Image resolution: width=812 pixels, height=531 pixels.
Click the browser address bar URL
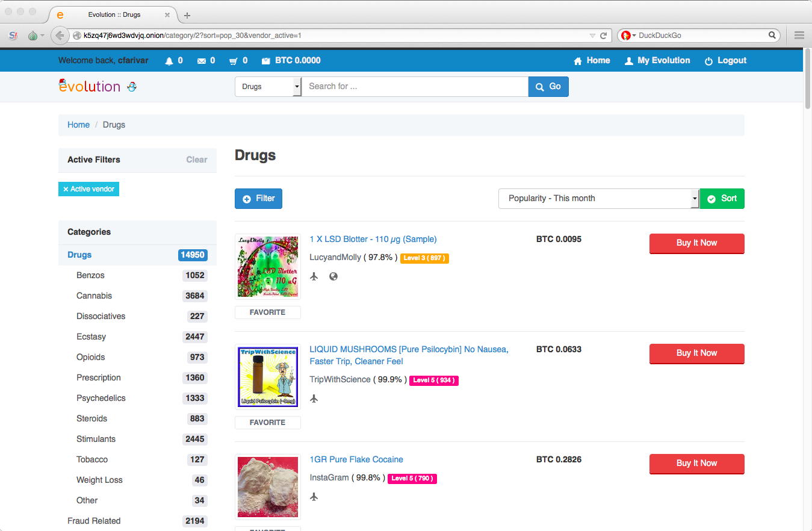(x=192, y=36)
